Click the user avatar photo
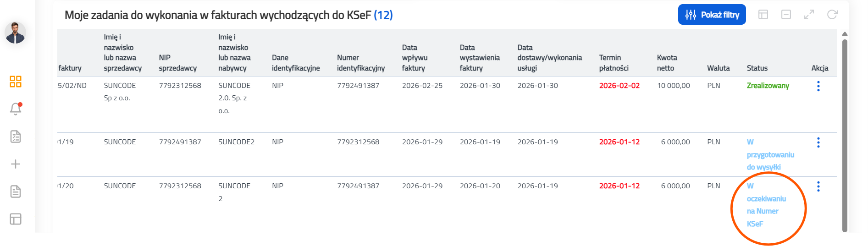Image resolution: width=868 pixels, height=246 pixels. 15,33
